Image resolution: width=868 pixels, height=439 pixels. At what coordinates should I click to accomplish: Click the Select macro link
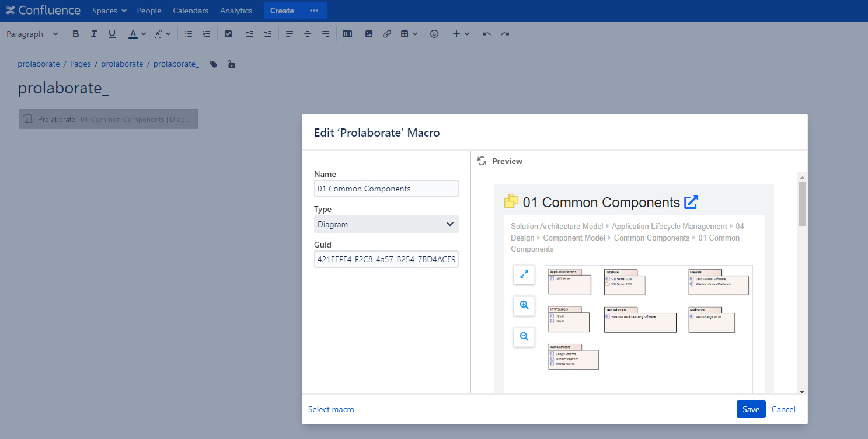[x=331, y=409]
